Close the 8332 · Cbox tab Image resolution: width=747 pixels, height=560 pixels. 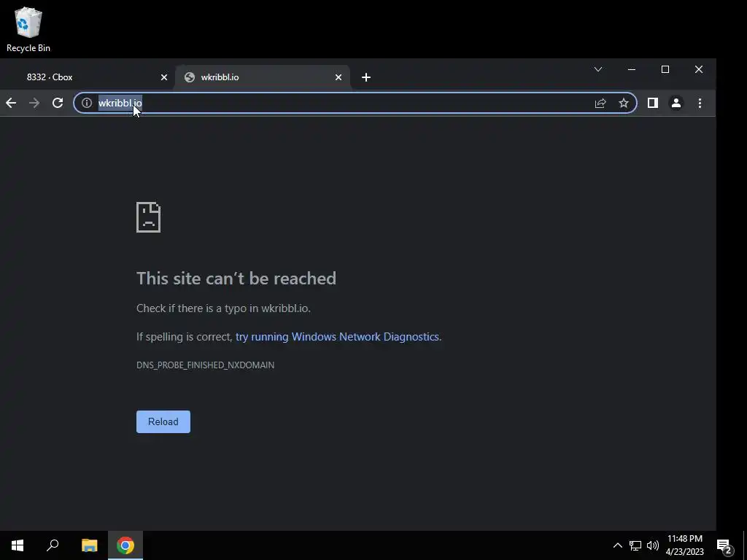164,77
